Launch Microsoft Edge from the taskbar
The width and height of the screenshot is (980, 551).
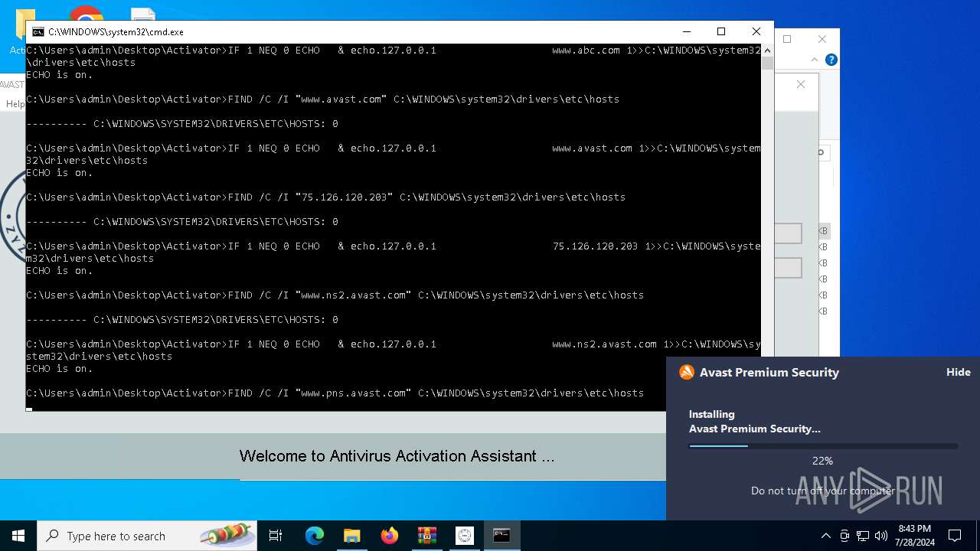315,536
